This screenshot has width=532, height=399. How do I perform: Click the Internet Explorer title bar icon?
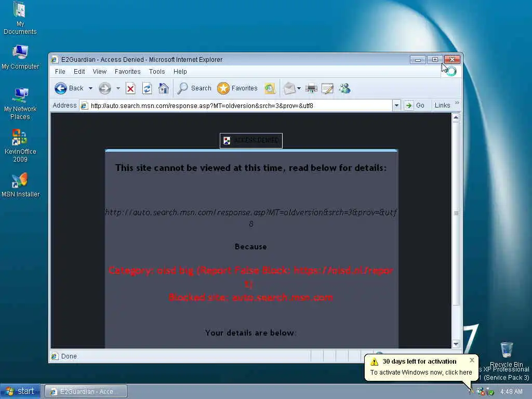pos(54,60)
